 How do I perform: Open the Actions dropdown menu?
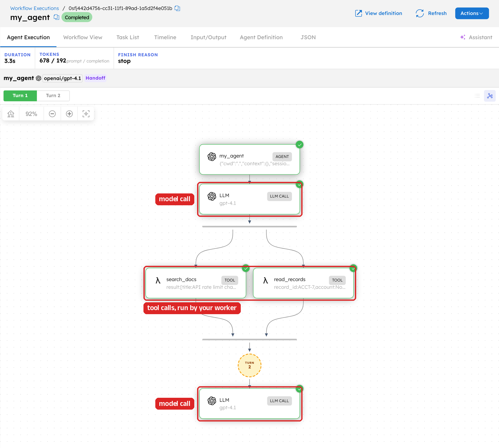point(472,13)
